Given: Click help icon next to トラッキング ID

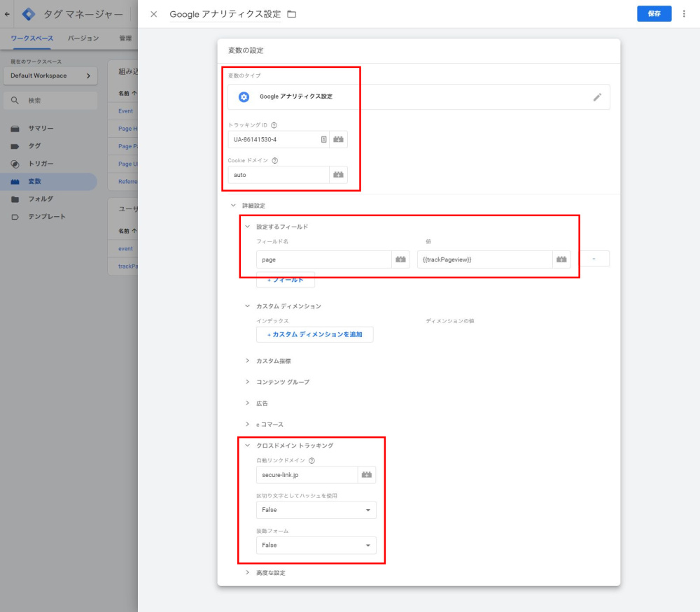Looking at the screenshot, I should point(274,125).
